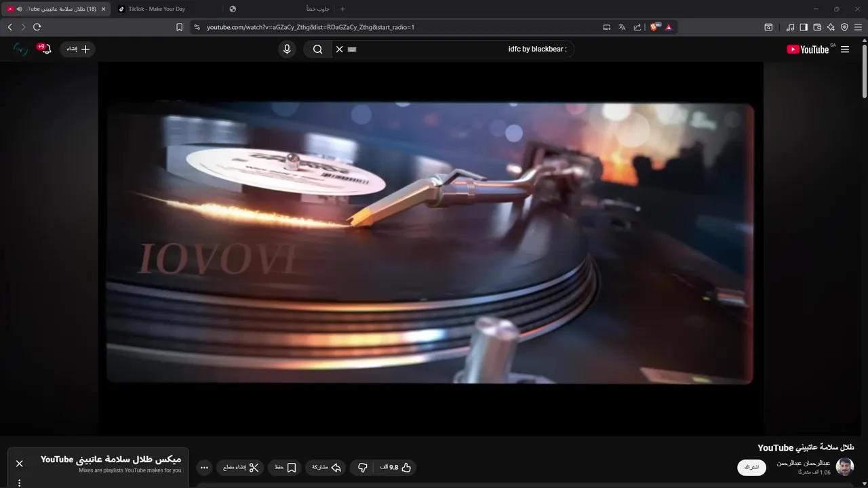This screenshot has width=868, height=488.
Task: Dislike the video with thumbs down
Action: pos(362,468)
